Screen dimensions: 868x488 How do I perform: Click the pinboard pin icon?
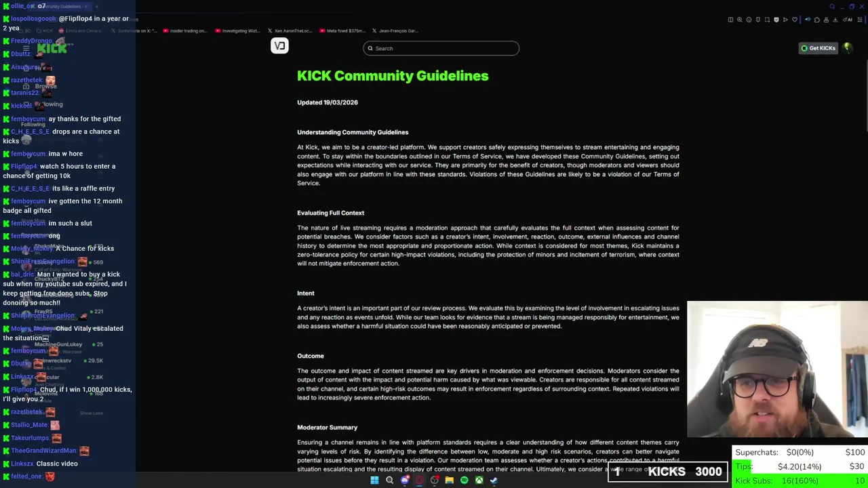(x=758, y=20)
